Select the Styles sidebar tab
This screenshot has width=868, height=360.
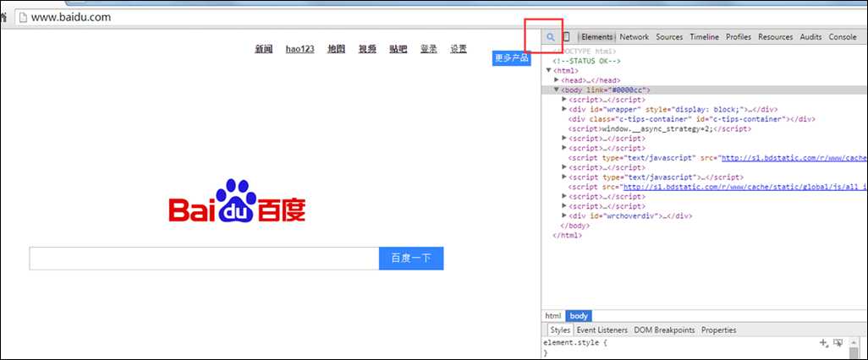(560, 330)
